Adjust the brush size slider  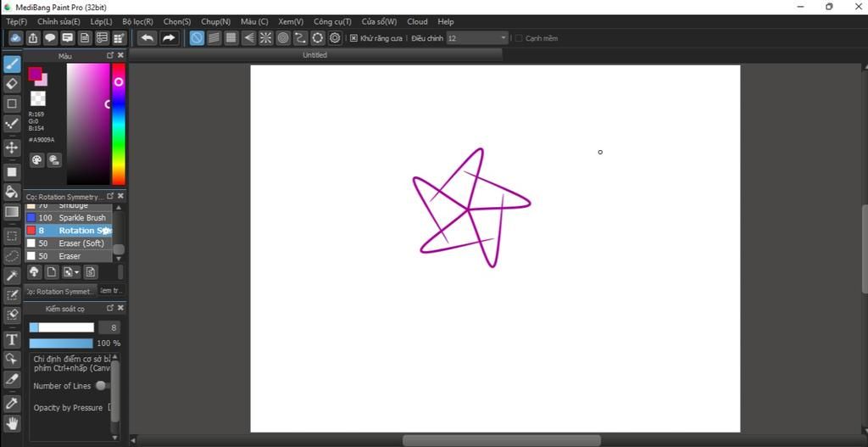coord(61,327)
